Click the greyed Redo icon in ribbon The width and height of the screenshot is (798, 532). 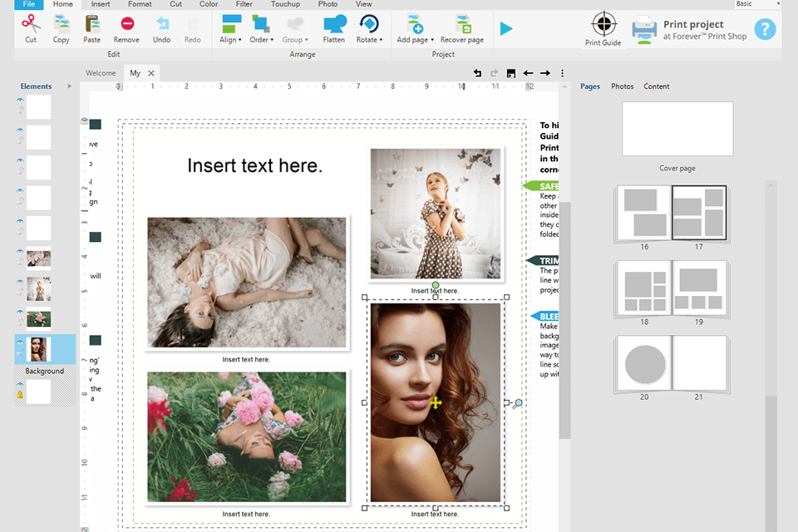(193, 23)
